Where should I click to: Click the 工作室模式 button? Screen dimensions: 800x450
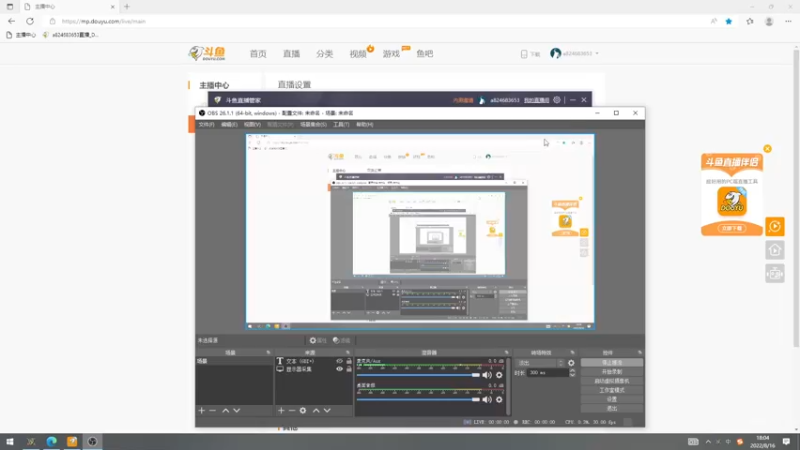(612, 390)
